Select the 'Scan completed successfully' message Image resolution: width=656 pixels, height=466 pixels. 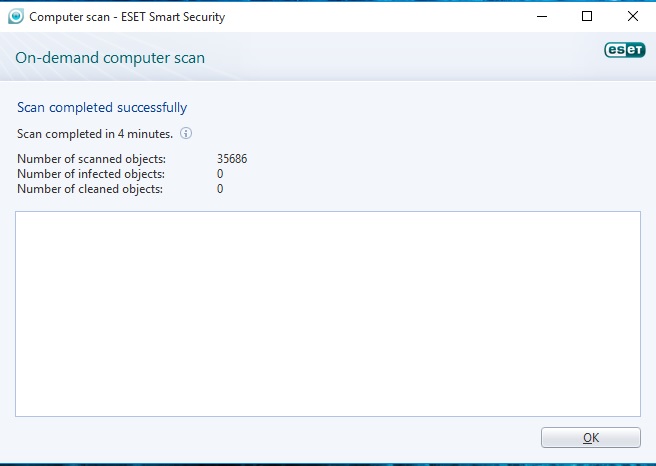102,107
